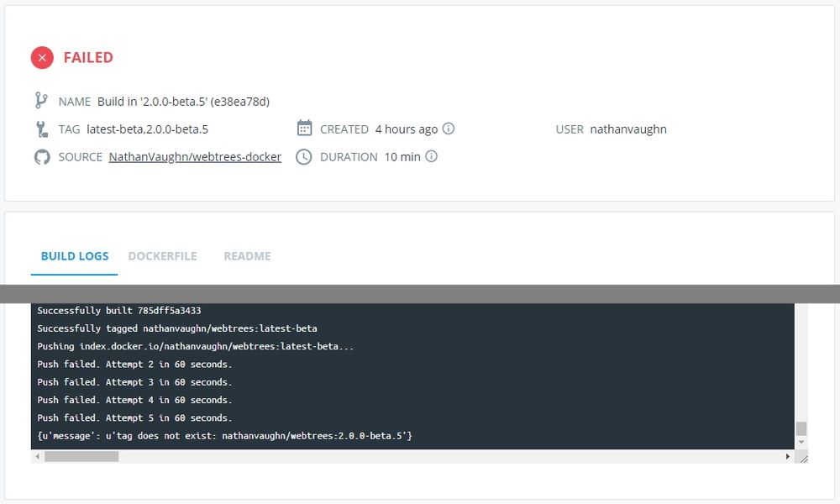840x504 pixels.
Task: Click the '10 min' duration value
Action: tap(402, 157)
